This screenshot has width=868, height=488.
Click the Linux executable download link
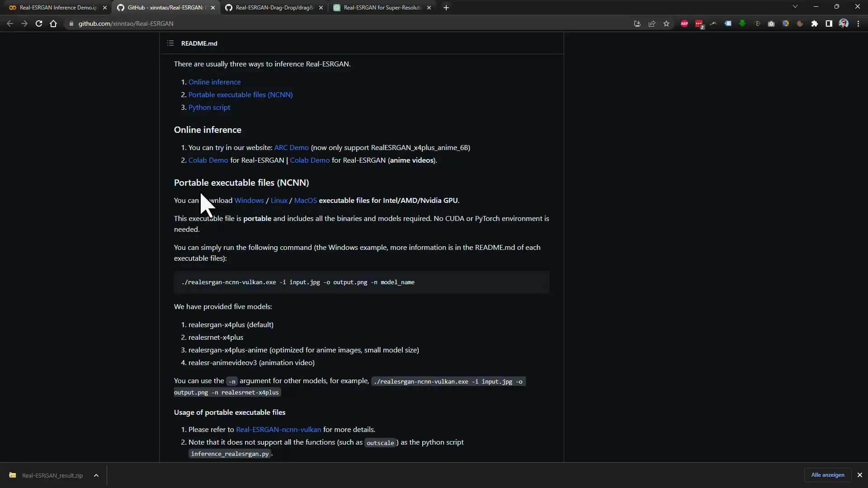coord(279,200)
